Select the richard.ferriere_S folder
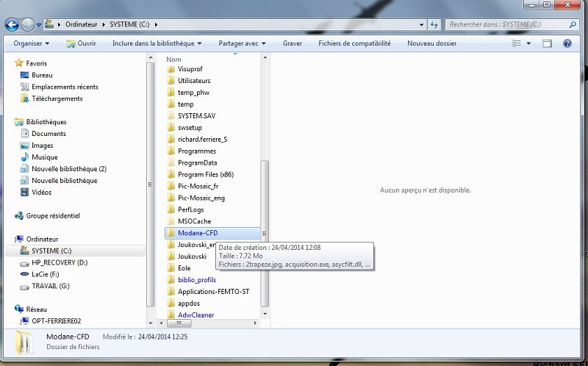The height and width of the screenshot is (366, 588). click(x=203, y=139)
